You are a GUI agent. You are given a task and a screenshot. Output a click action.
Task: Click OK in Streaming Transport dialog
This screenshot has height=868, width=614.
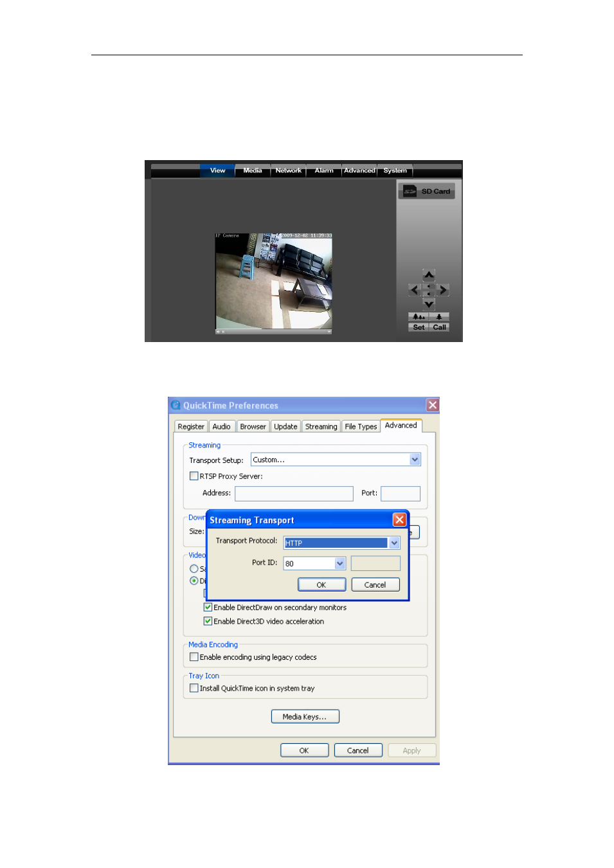[321, 584]
